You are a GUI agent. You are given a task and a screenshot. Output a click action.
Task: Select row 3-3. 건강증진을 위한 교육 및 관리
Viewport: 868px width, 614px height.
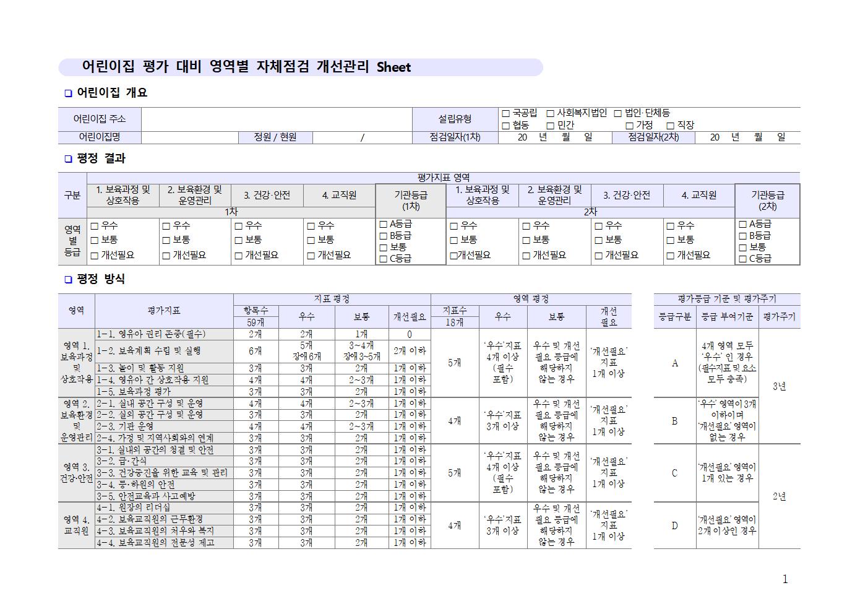[164, 473]
